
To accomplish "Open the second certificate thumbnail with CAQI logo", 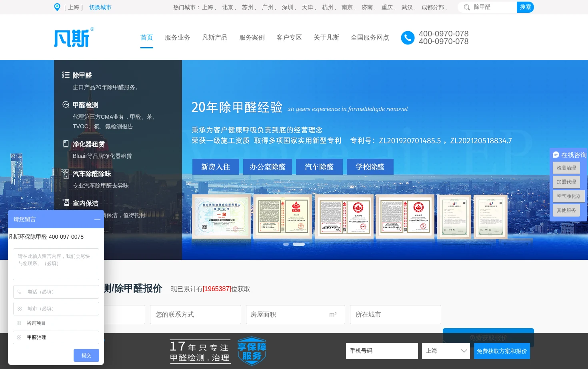I will coord(283,217).
